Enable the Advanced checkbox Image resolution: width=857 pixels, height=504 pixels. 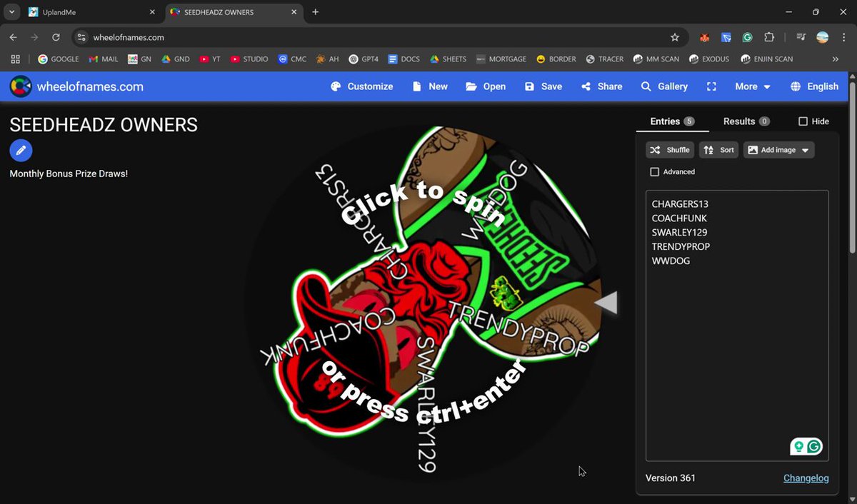(655, 172)
